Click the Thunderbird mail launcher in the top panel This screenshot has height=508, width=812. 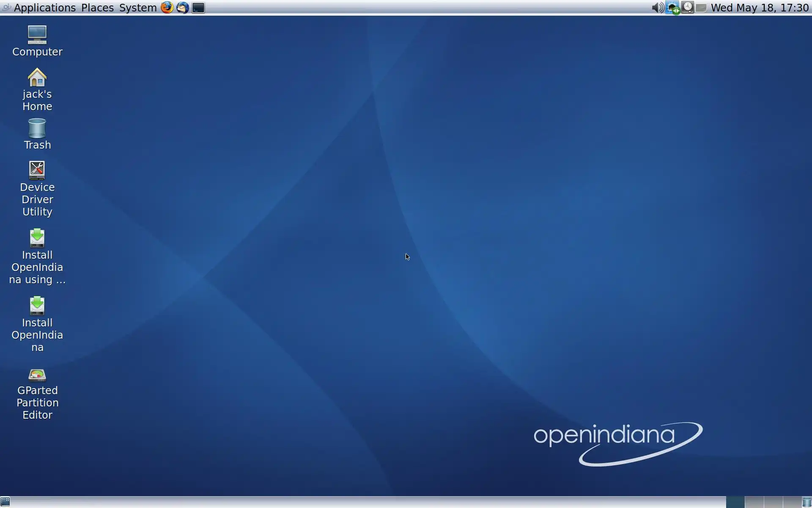tap(183, 8)
